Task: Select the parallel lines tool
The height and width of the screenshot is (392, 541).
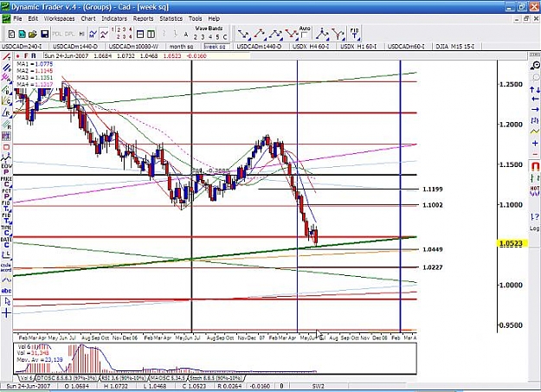Action: click(6, 67)
